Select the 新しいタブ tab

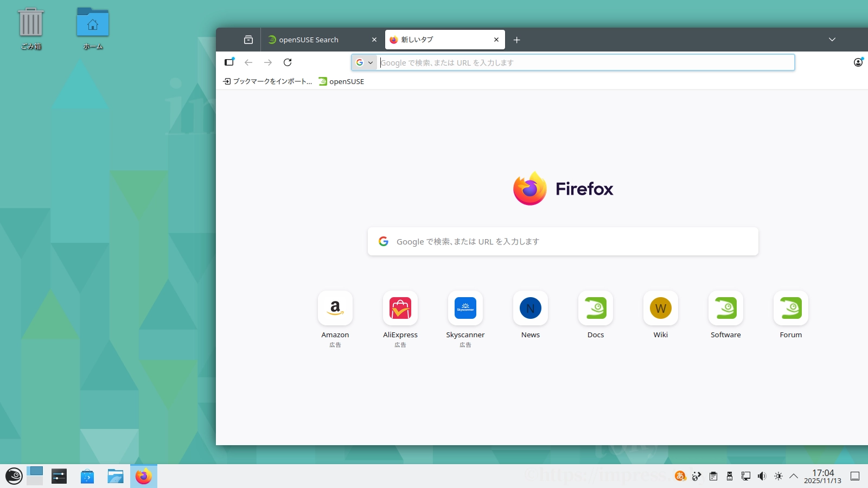(445, 40)
